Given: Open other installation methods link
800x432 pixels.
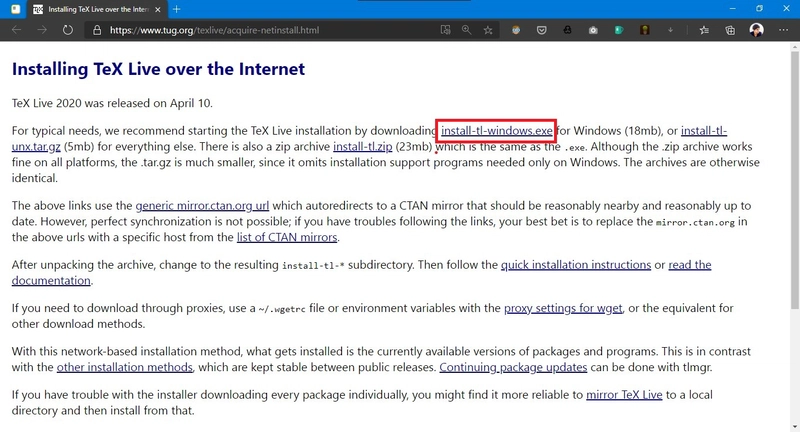Looking at the screenshot, I should tap(124, 367).
